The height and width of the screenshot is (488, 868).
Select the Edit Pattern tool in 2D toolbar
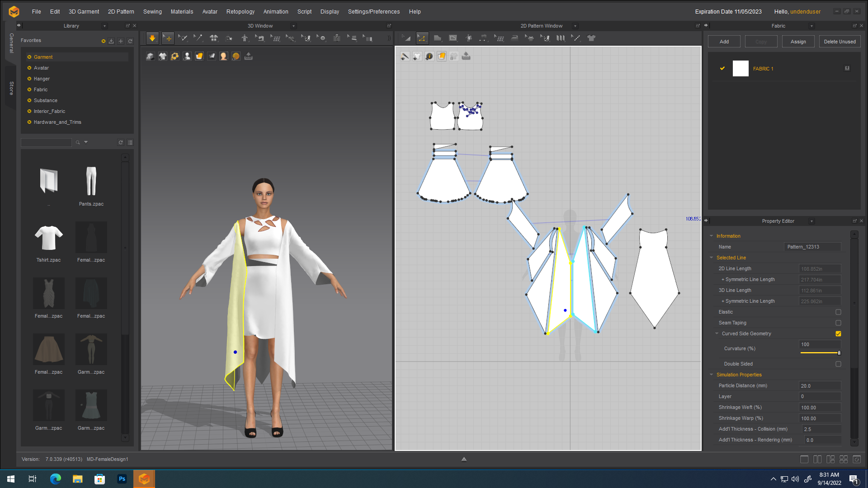[x=422, y=38]
